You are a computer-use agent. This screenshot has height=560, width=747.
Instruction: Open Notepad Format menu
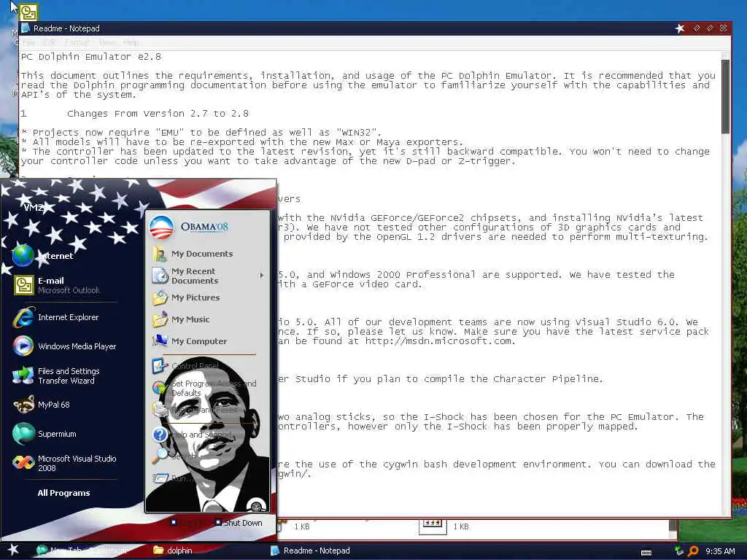point(76,43)
